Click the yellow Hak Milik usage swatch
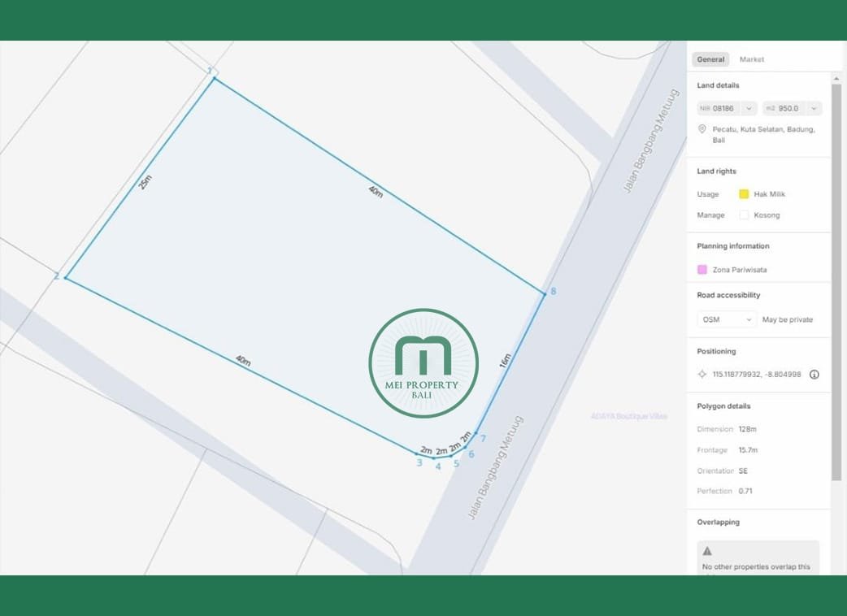Viewport: 847px width, 616px height. tap(744, 194)
